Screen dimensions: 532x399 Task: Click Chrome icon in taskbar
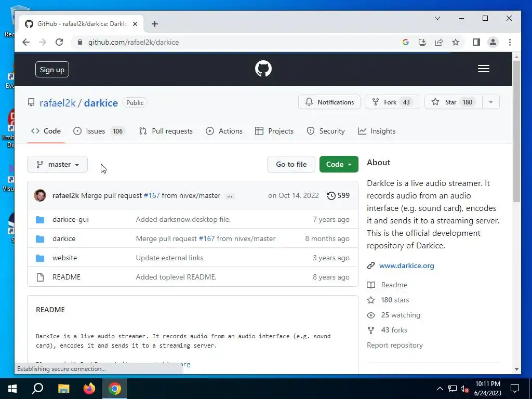[x=115, y=389]
